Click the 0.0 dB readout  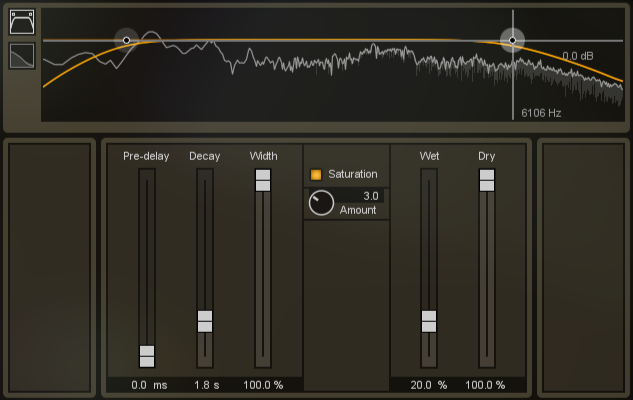point(578,56)
